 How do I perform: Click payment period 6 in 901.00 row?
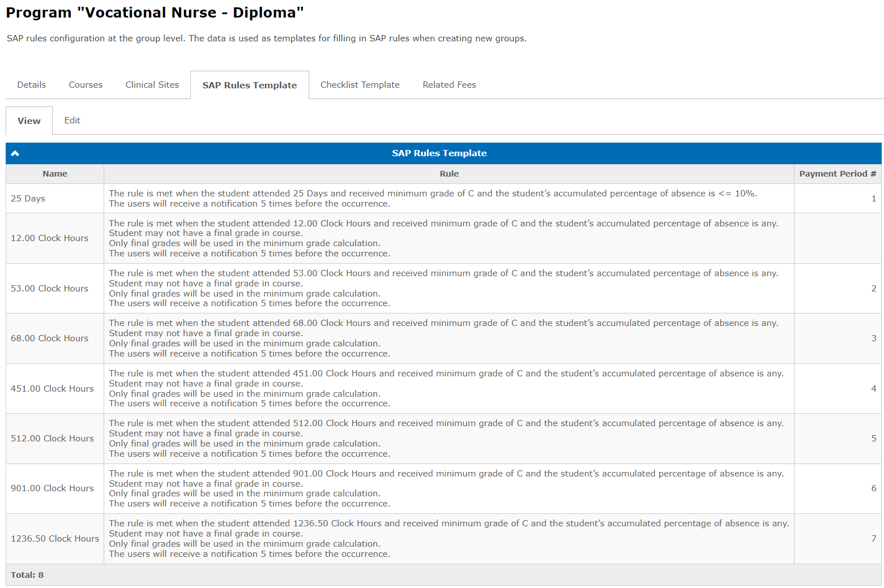click(873, 488)
